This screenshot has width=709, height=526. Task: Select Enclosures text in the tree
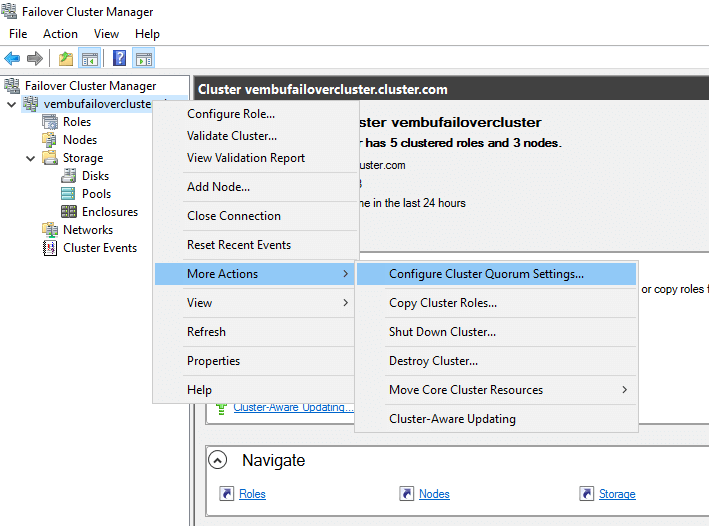click(x=110, y=212)
